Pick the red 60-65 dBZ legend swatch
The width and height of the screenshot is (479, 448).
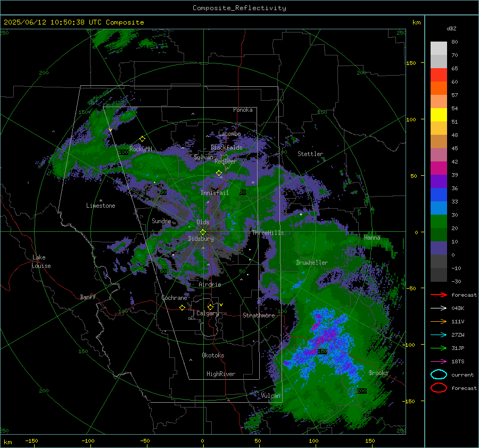(x=439, y=75)
